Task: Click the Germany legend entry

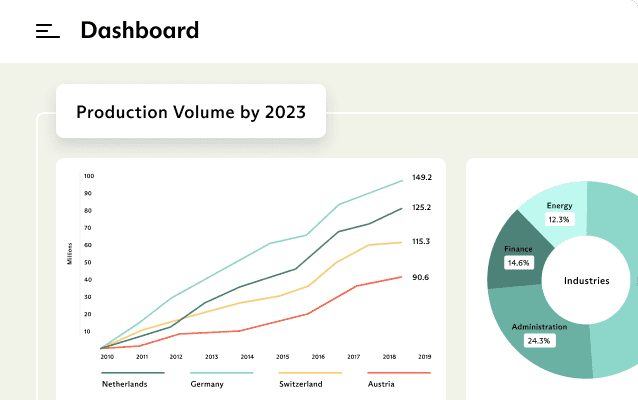Action: pos(207,384)
